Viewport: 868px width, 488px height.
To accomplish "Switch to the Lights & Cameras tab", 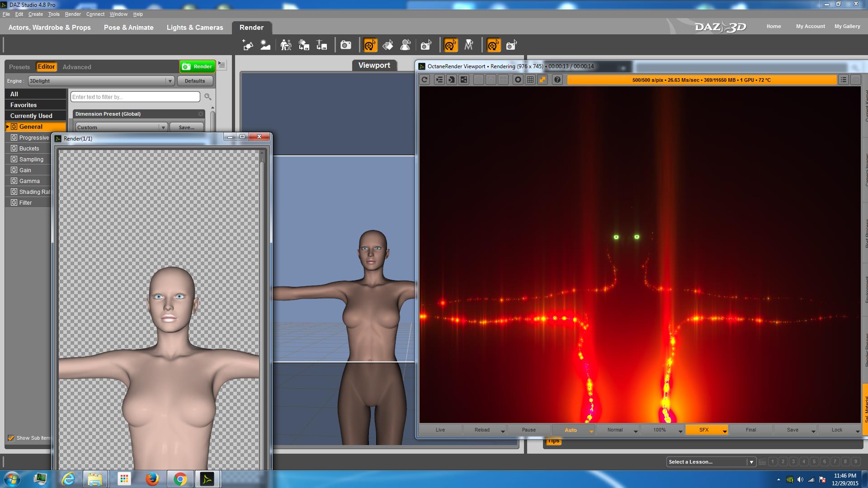I will coord(195,28).
